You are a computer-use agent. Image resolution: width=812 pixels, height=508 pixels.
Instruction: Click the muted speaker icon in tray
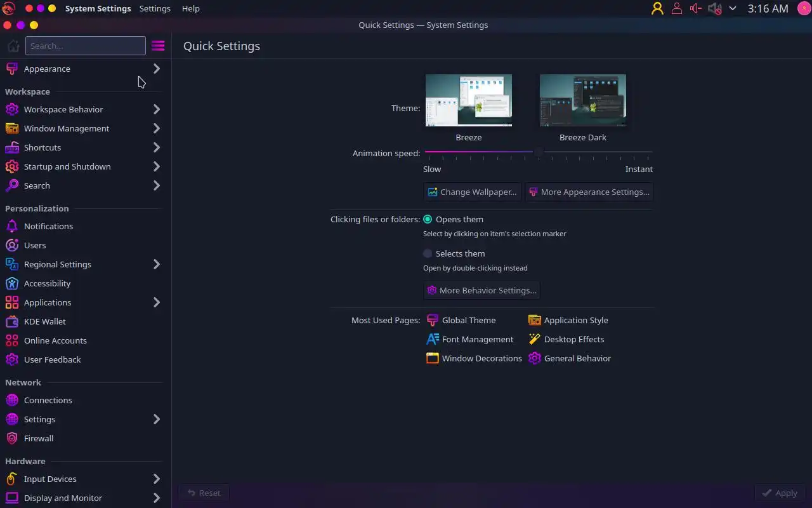click(x=714, y=8)
